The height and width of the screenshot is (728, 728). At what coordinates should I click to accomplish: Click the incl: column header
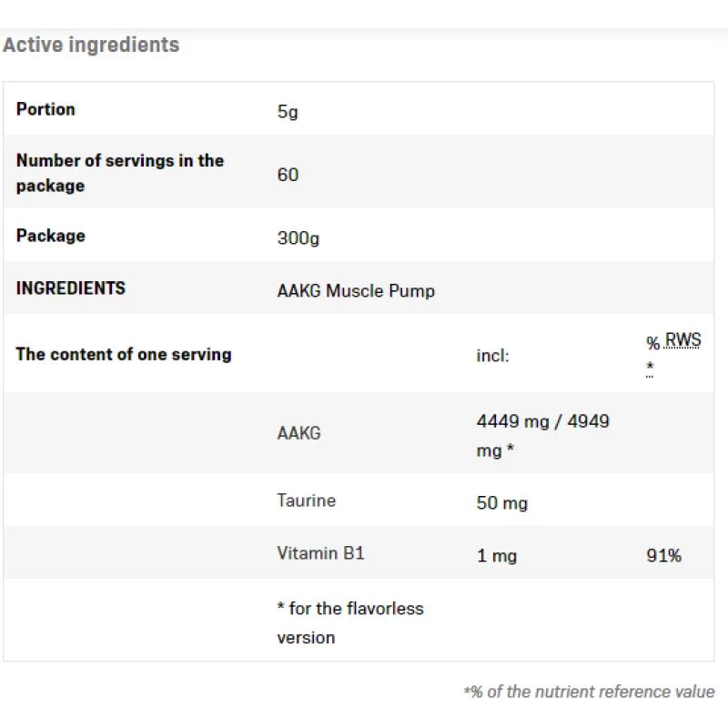point(492,356)
